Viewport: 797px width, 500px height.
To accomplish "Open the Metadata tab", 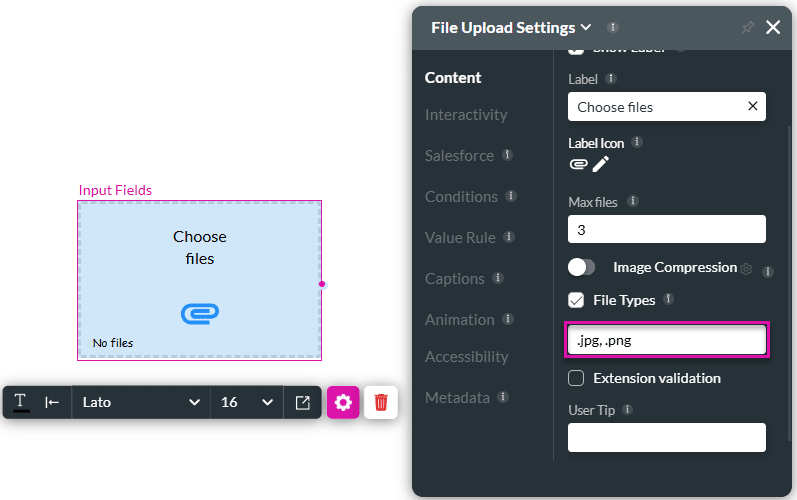I will point(457,398).
